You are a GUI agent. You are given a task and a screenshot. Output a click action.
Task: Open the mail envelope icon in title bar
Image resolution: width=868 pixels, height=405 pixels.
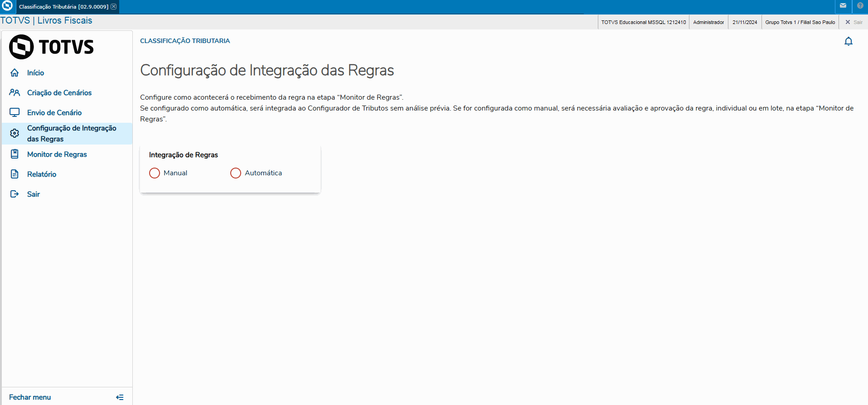[843, 6]
